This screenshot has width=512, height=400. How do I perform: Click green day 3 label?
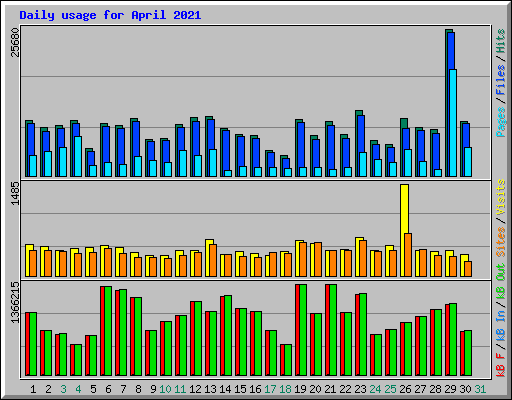[63, 389]
